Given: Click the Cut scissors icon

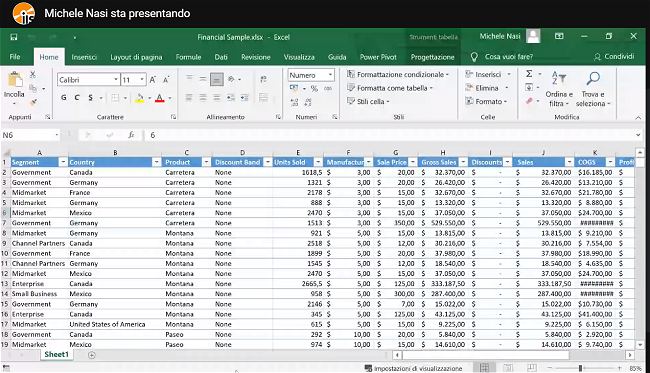Looking at the screenshot, I should coord(33,75).
